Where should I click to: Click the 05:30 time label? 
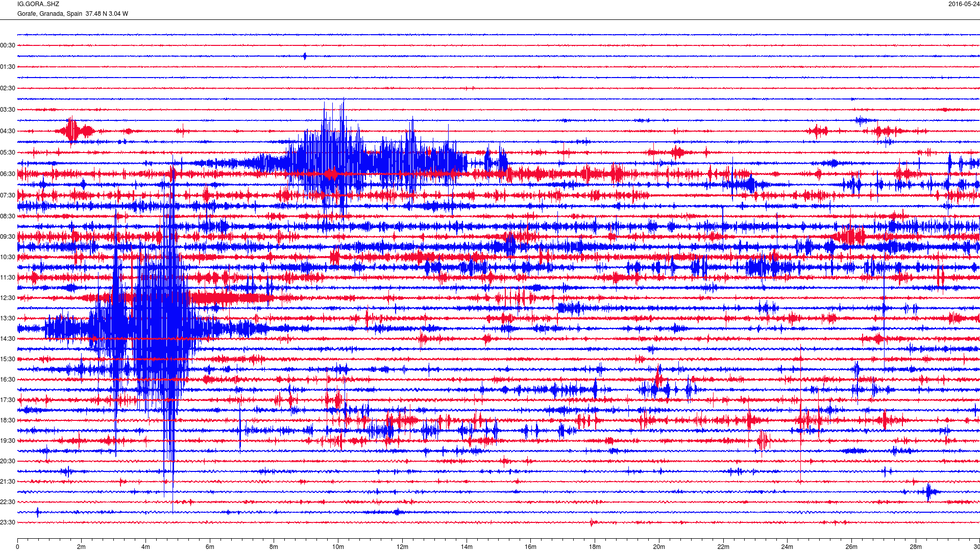(x=8, y=153)
